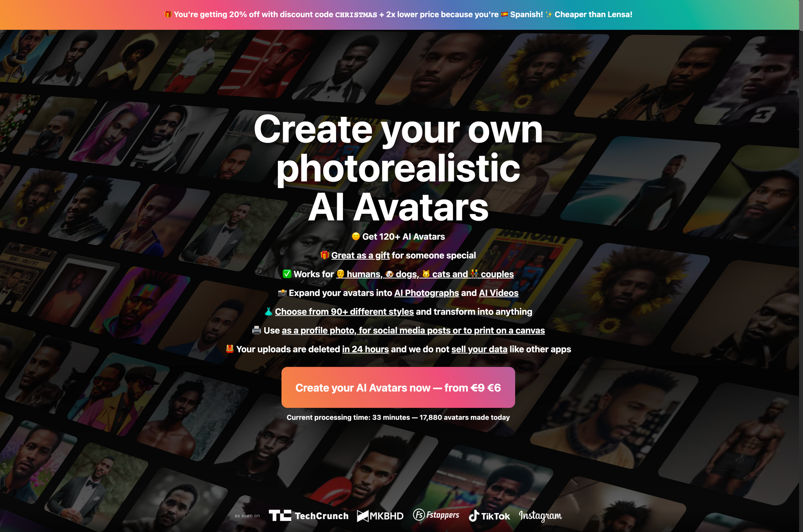Viewport: 803px width, 532px height.
Task: Click the Spanish flag icon in banner
Action: pyautogui.click(x=504, y=14)
